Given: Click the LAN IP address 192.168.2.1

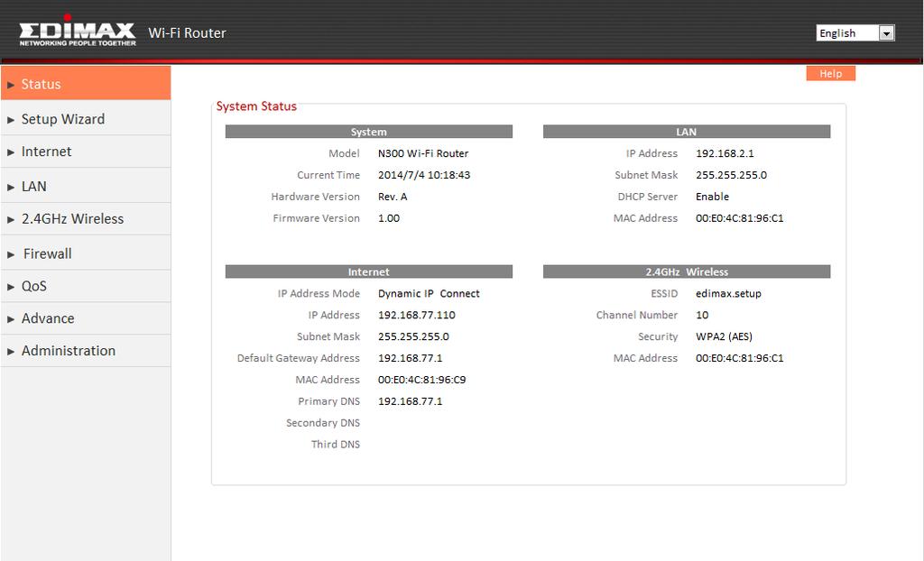Looking at the screenshot, I should (x=725, y=153).
